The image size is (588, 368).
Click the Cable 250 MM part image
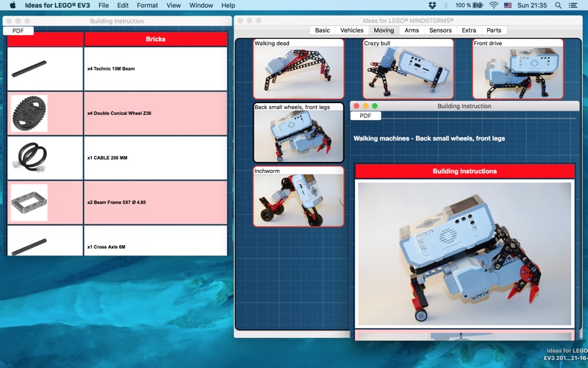tap(29, 158)
